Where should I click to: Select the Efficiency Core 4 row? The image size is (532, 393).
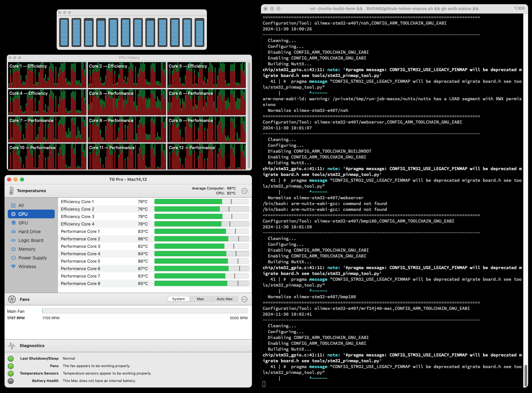[x=155, y=224]
